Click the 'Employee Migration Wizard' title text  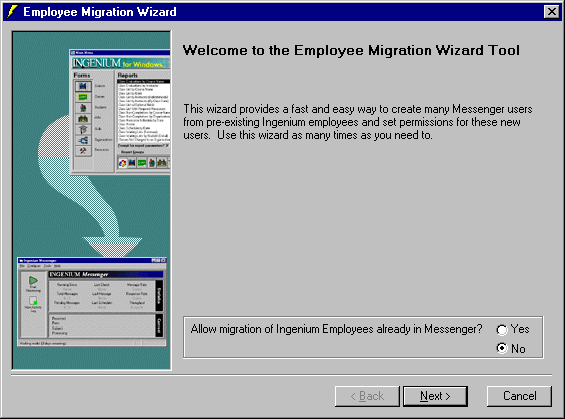(100, 12)
